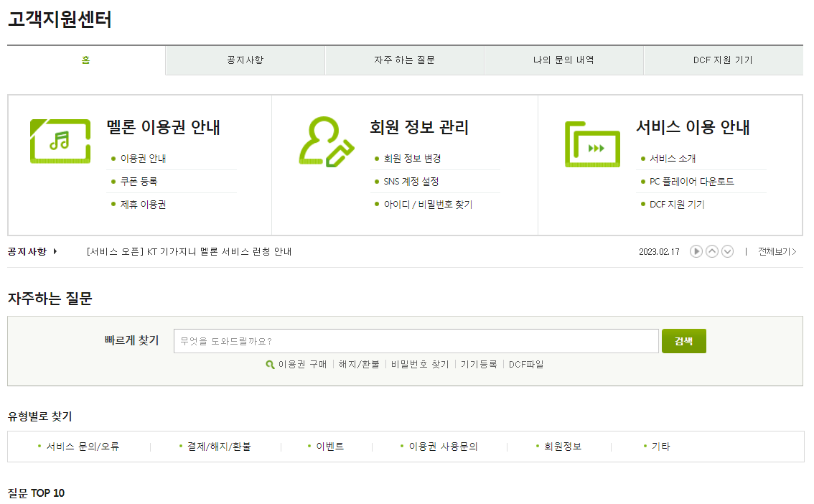Open the 나의 문의 내역 tab
The height and width of the screenshot is (504, 814).
(x=563, y=60)
